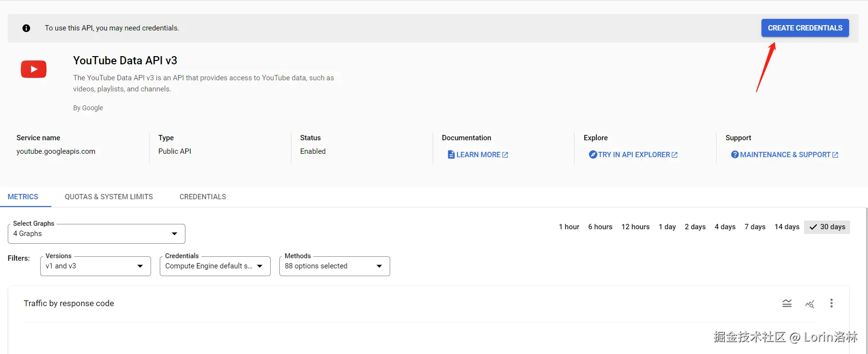Image resolution: width=868 pixels, height=354 pixels.
Task: Select the 30 days time range
Action: tap(827, 227)
